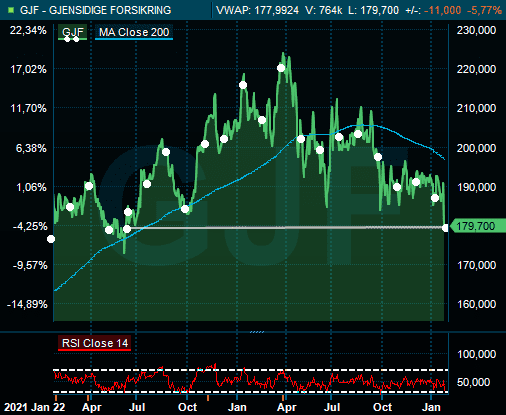Click the -4,25% percent axis label

pos(30,226)
